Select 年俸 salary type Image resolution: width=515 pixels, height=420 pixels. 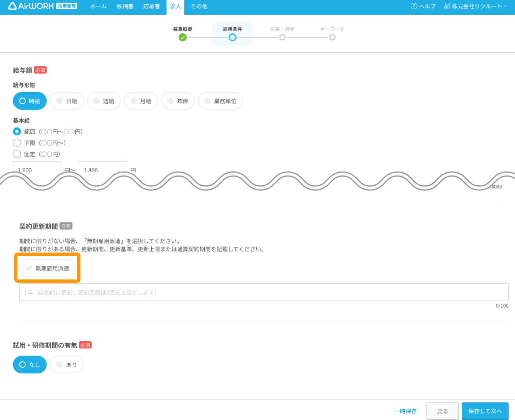[177, 101]
